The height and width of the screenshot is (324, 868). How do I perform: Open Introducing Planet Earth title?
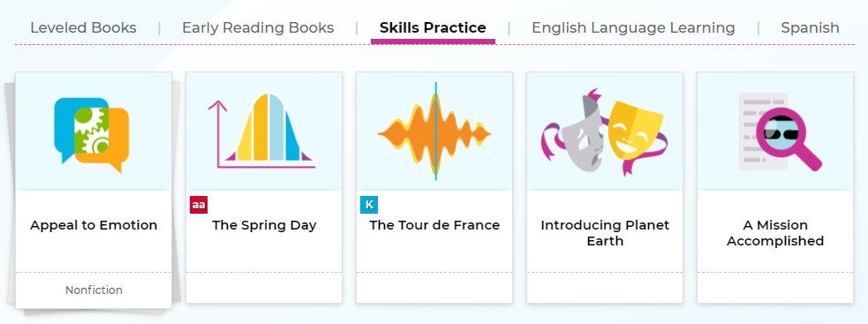click(x=605, y=232)
